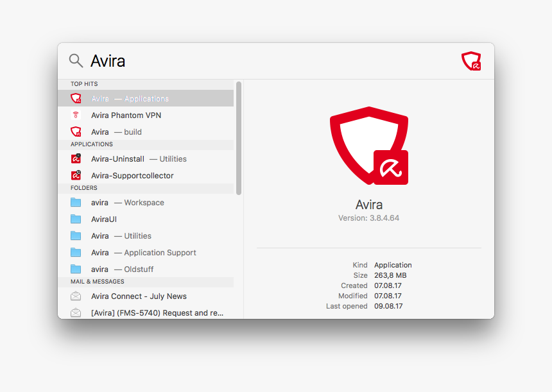
Task: Click envelope icon for FMS-5740 message
Action: point(76,312)
